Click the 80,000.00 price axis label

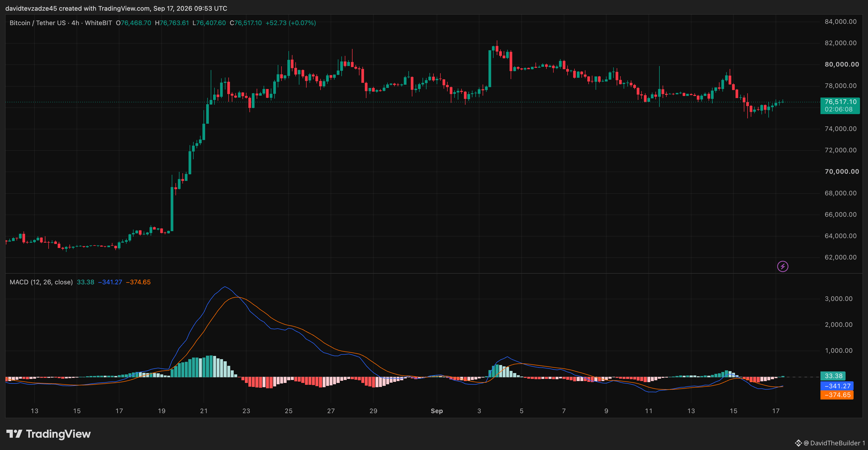coord(841,64)
